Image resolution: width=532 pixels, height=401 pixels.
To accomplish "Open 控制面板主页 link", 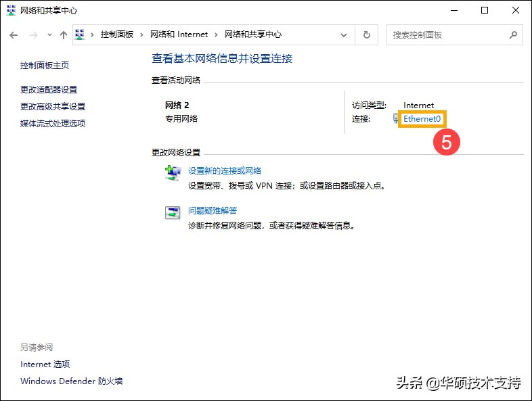I will click(x=45, y=66).
